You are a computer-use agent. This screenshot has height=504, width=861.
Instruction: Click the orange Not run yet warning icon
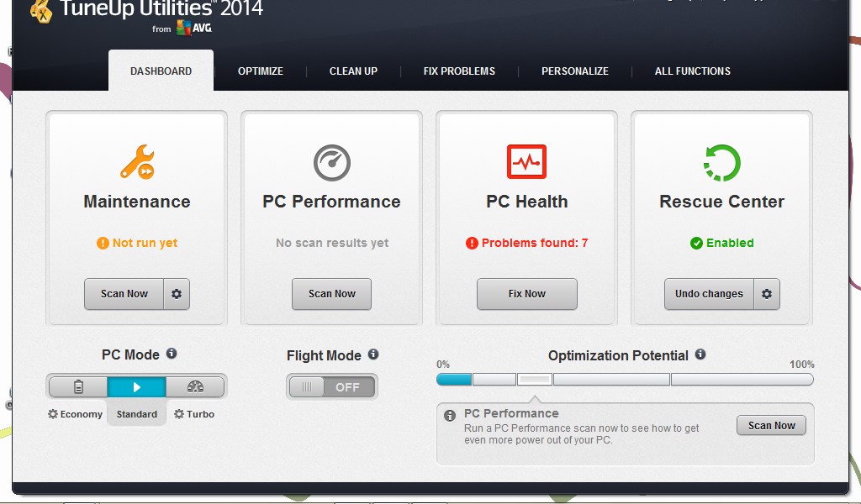(103, 243)
